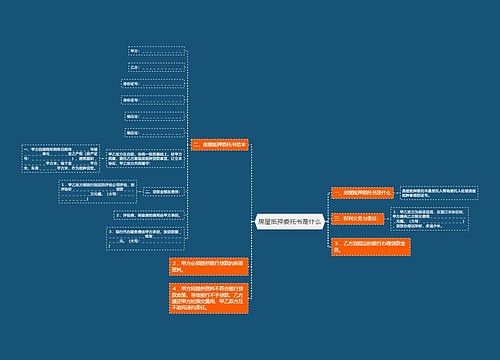Select orange node about 乙方到指定的银行办理贷款
Screen dimensions: 500x360
point(371,247)
